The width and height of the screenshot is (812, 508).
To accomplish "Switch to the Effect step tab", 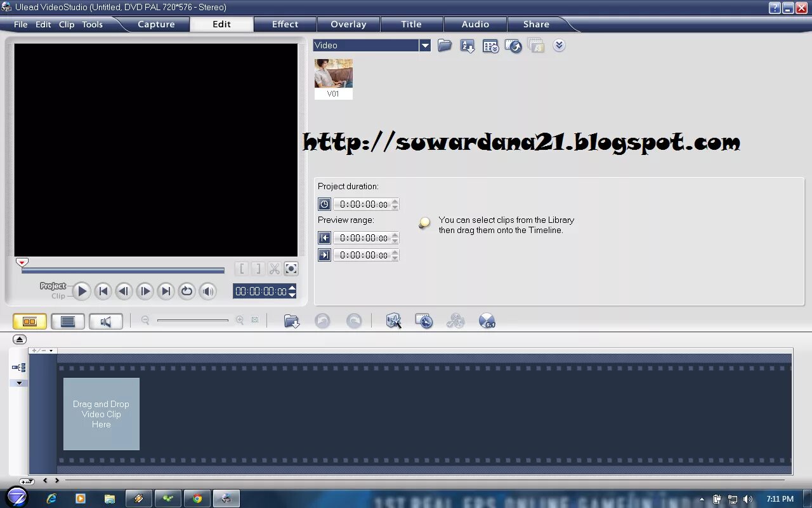I will pos(285,24).
